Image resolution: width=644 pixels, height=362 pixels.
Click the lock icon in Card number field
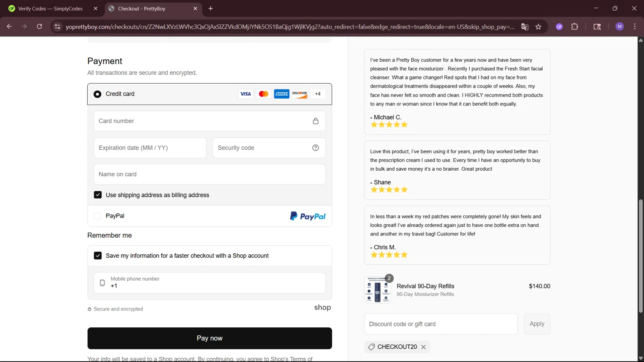point(316,121)
